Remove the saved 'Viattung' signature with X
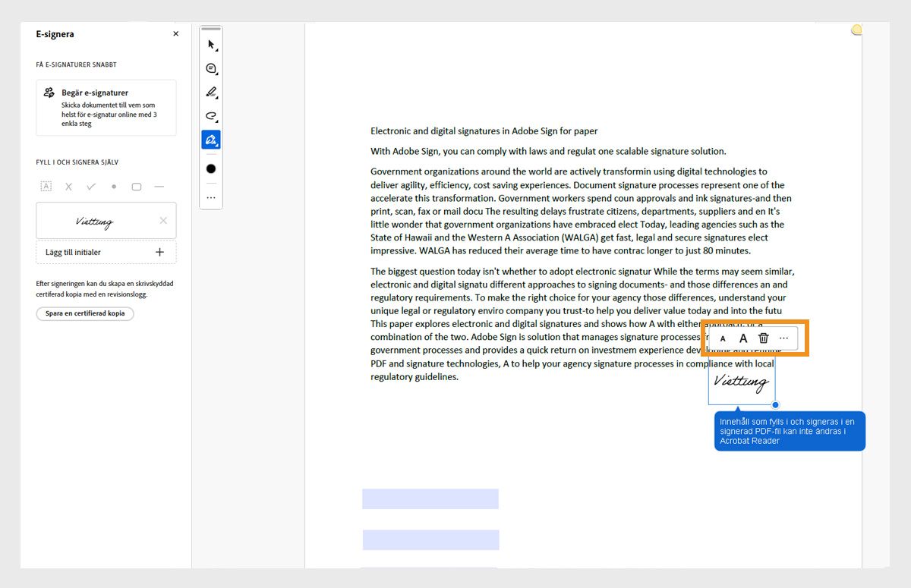 pyautogui.click(x=162, y=220)
